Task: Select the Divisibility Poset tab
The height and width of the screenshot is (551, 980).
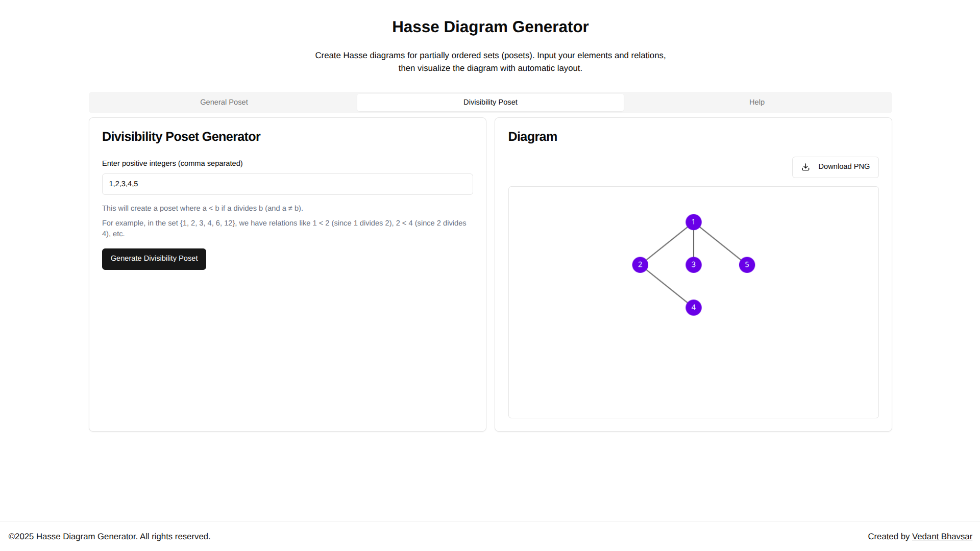Action: tap(490, 103)
